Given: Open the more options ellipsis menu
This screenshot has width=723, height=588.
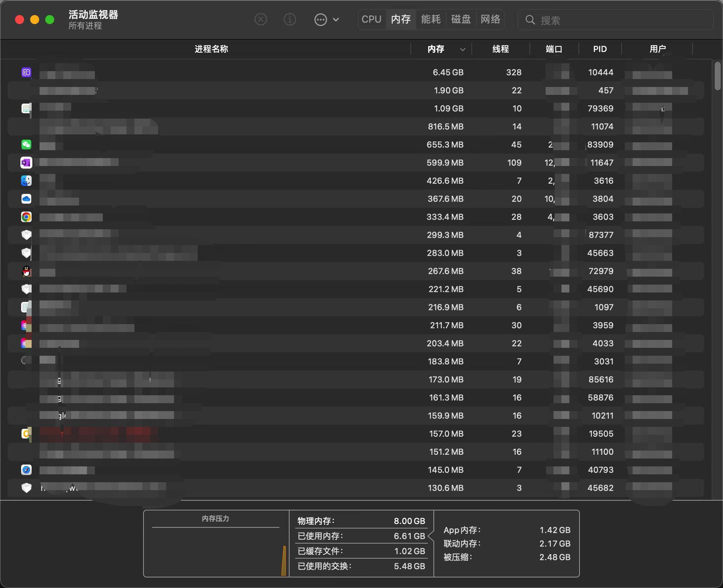Looking at the screenshot, I should pos(320,19).
